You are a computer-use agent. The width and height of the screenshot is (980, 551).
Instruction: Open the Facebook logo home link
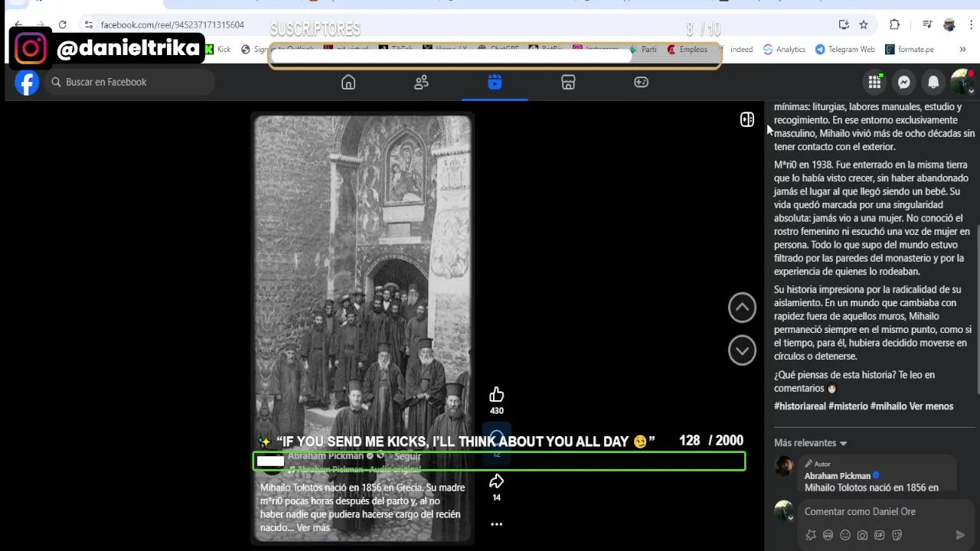pyautogui.click(x=27, y=83)
